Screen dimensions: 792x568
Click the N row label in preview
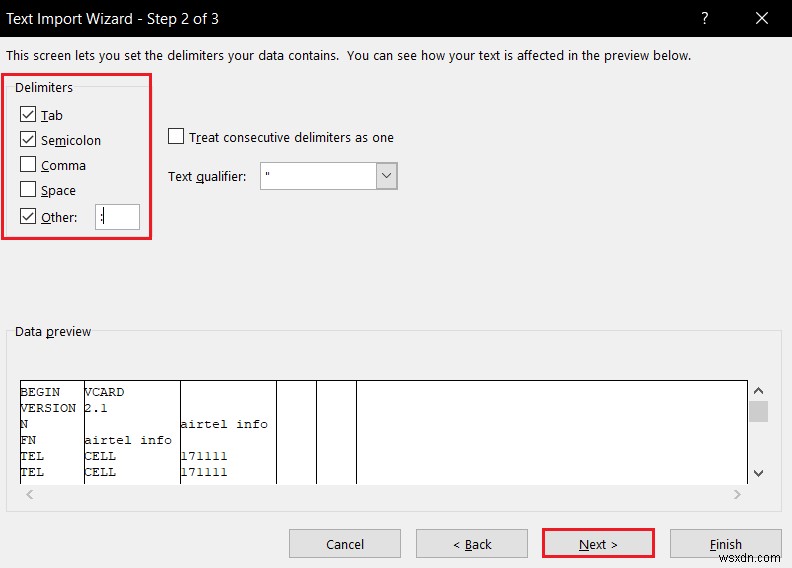pos(24,424)
